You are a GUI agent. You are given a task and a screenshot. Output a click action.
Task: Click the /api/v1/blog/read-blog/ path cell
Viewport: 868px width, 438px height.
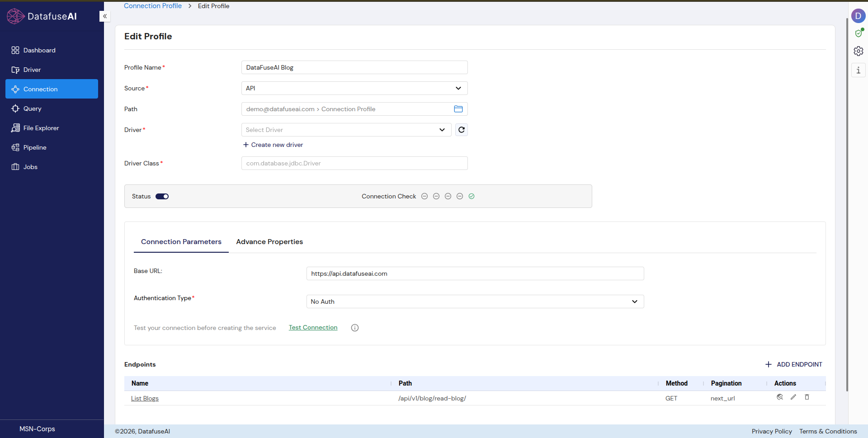pos(432,398)
